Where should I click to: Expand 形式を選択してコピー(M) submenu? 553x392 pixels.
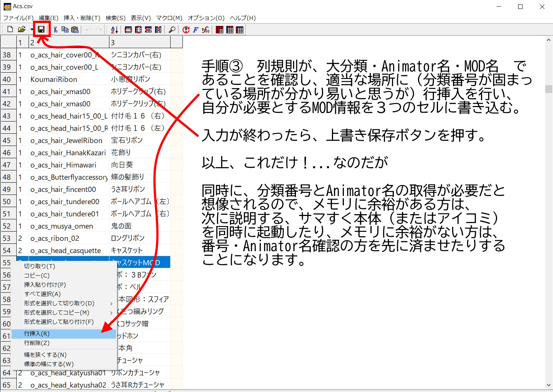[64, 312]
